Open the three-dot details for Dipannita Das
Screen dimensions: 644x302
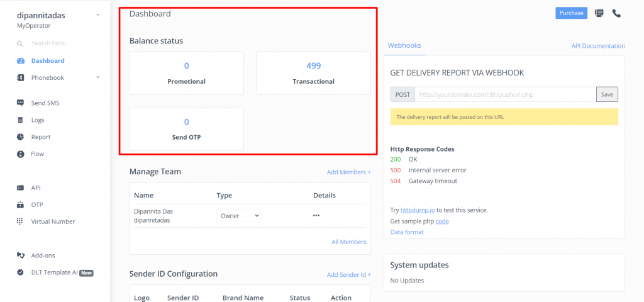(x=316, y=215)
